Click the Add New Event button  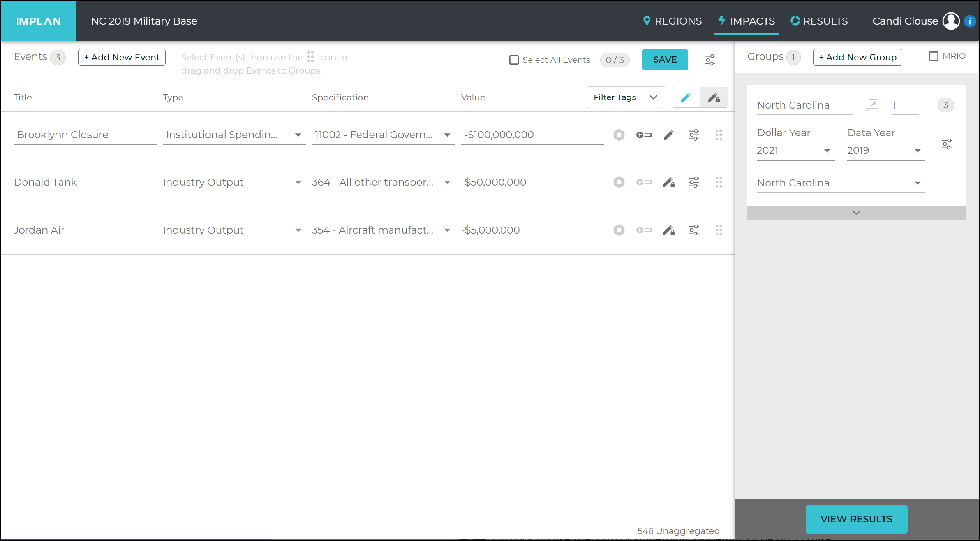click(x=122, y=57)
